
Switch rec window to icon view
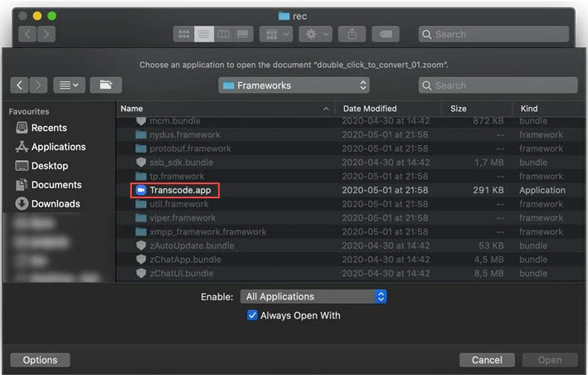coord(184,34)
